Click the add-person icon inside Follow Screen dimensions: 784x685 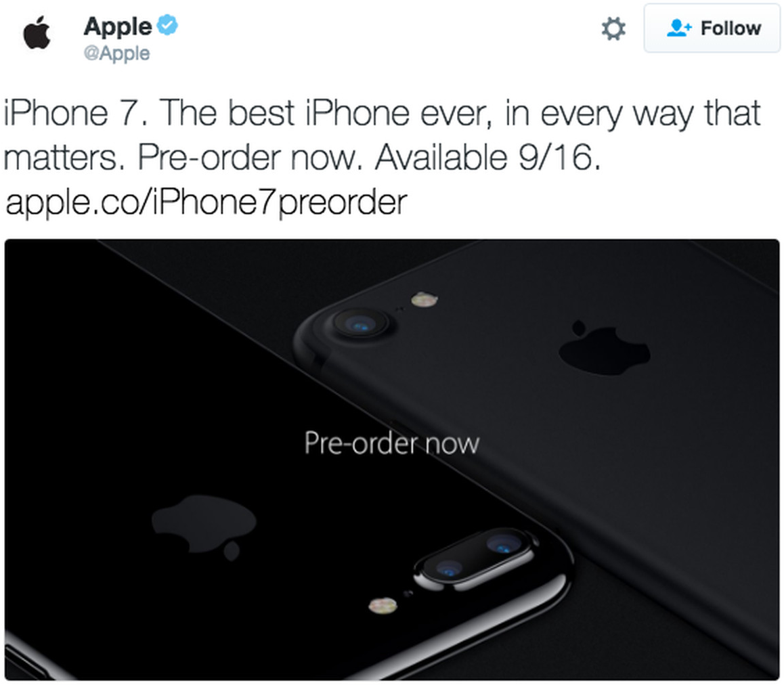679,28
